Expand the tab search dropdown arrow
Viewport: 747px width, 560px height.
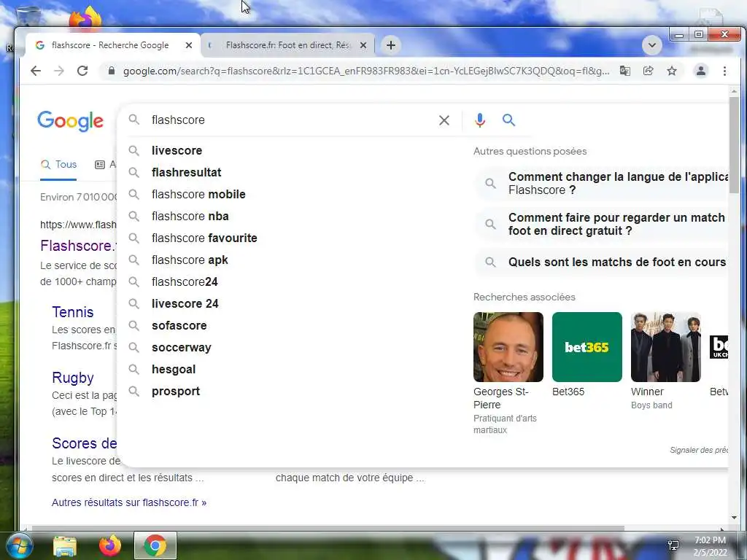652,45
